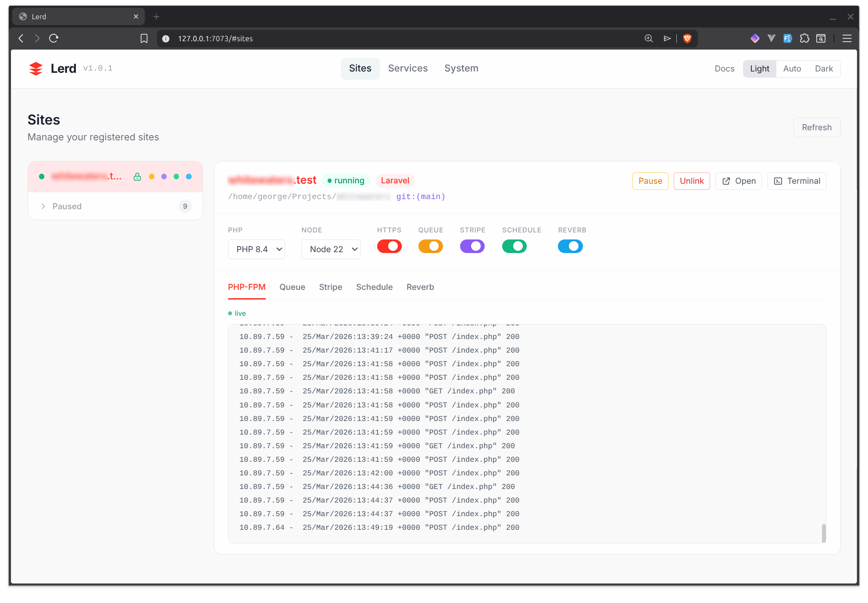Click the green running status dot
Screen dimensions: 868x603
330,180
